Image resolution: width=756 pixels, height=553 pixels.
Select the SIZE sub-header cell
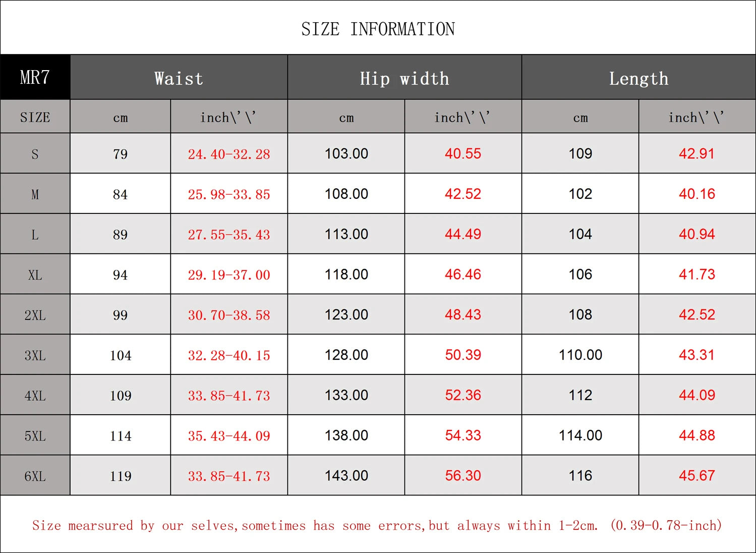(35, 117)
